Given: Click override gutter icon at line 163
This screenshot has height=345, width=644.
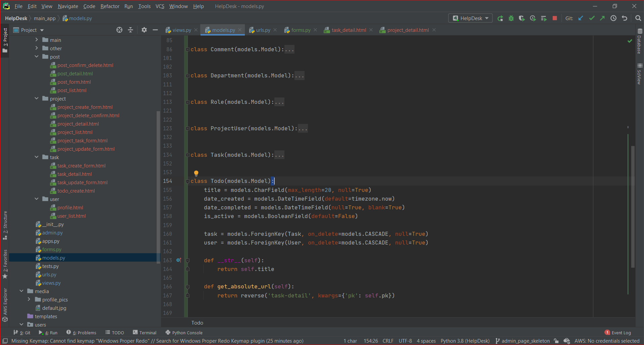Looking at the screenshot, I should click(x=179, y=260).
